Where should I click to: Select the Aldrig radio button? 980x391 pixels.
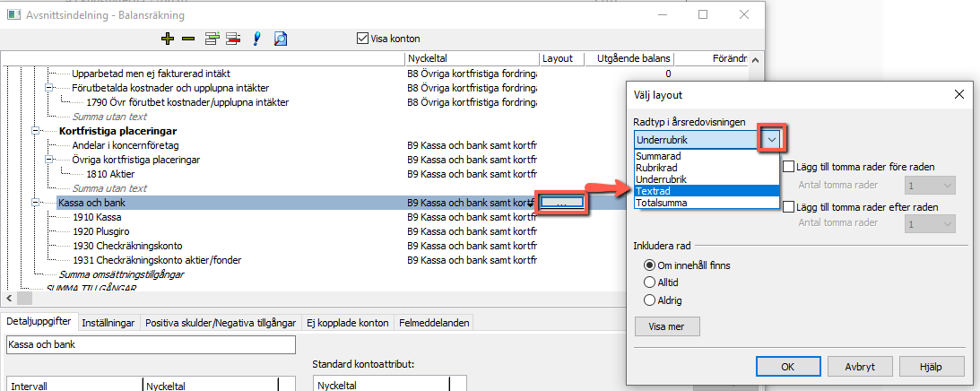point(649,300)
